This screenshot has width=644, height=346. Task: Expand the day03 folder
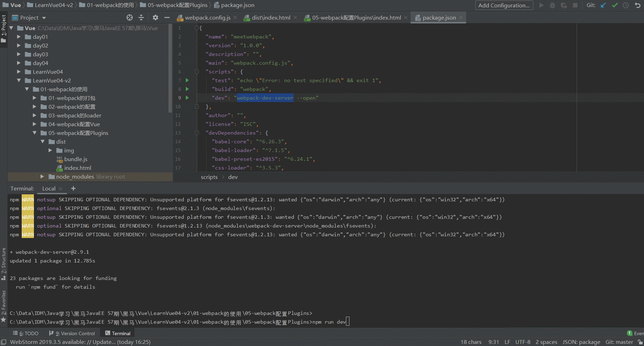pos(19,54)
